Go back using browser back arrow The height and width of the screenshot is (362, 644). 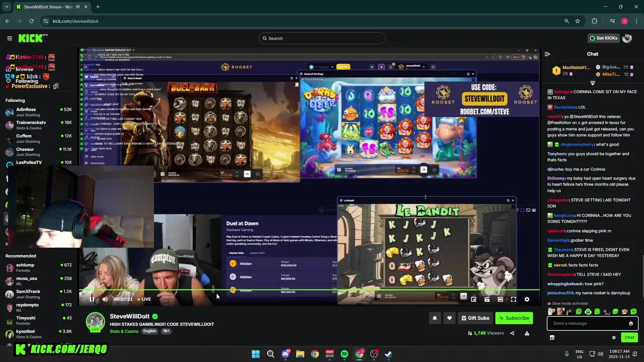pyautogui.click(x=8, y=21)
